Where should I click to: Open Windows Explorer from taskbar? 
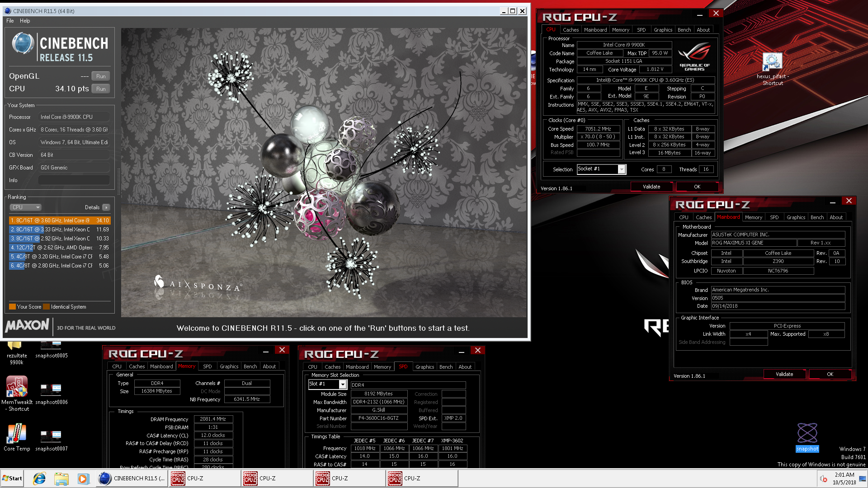pyautogui.click(x=61, y=479)
